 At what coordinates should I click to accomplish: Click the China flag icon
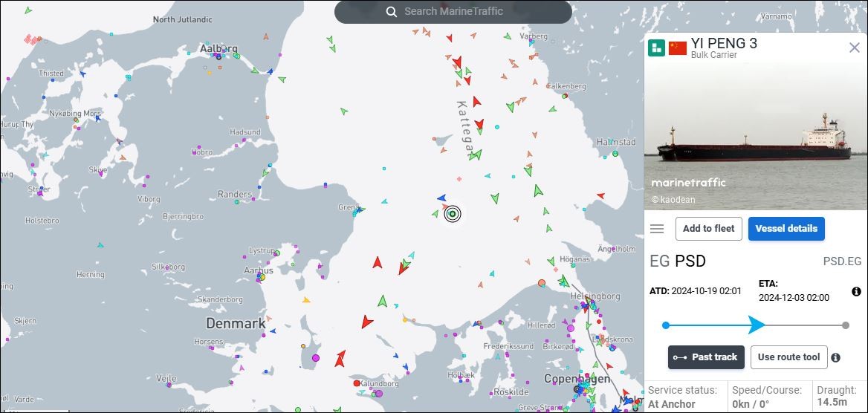click(678, 48)
